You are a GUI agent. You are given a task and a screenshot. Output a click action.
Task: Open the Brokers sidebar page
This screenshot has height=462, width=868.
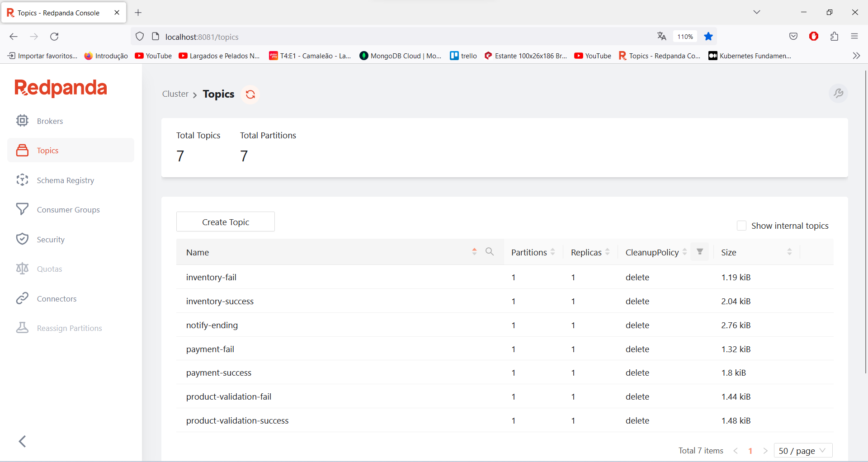(50, 121)
